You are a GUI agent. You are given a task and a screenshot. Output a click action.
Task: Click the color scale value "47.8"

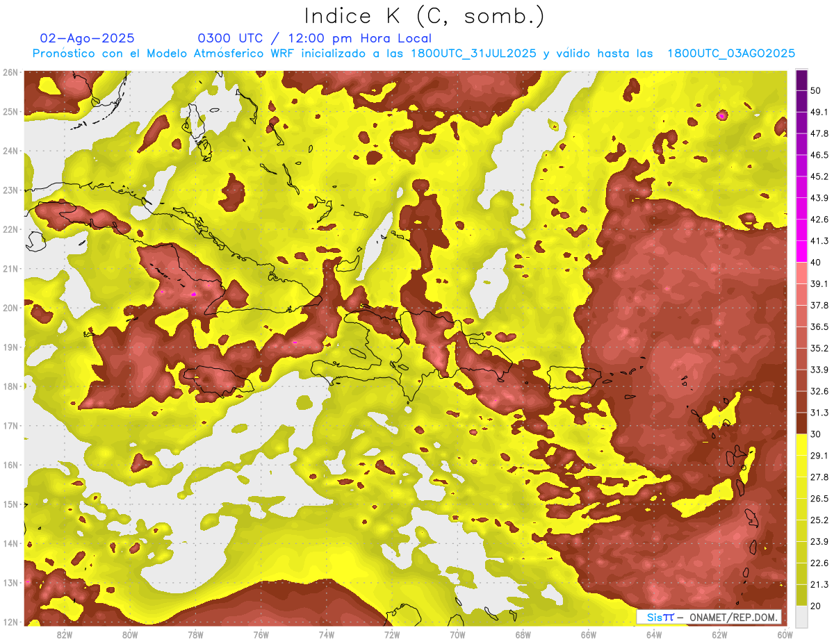[819, 133]
